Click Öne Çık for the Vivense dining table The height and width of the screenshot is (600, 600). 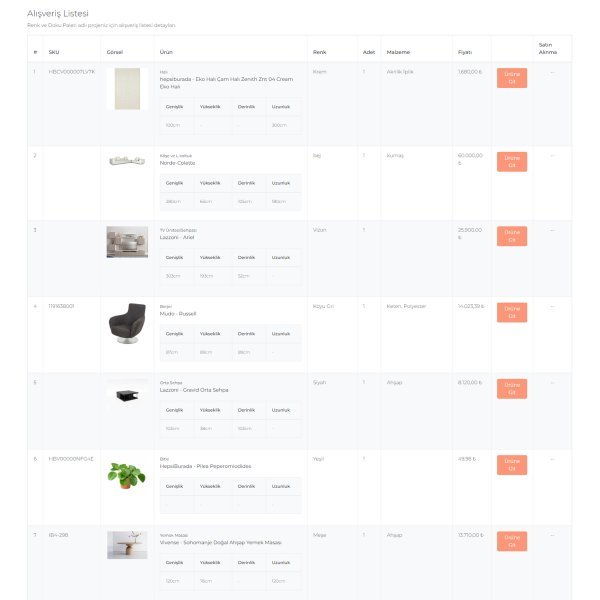point(511,542)
